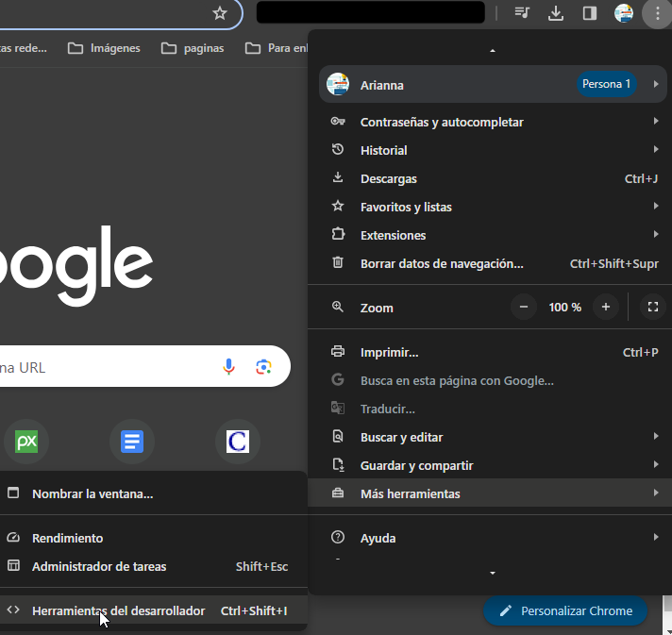The image size is (672, 635).
Task: Click the Arianna avatar in the menu
Action: [x=338, y=84]
